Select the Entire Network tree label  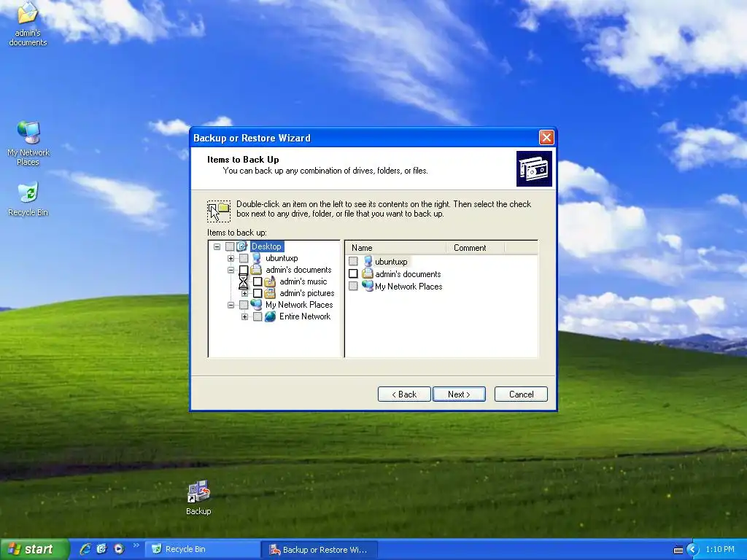coord(305,316)
